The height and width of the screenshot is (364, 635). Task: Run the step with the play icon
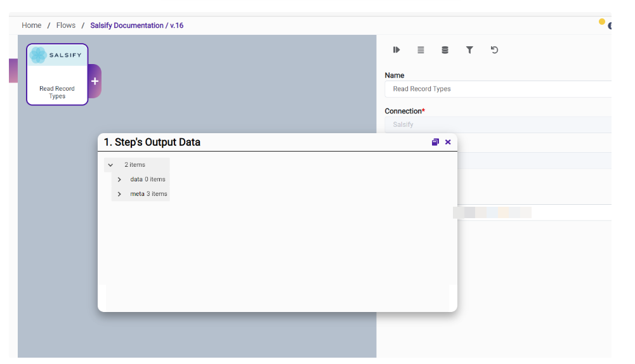coord(396,50)
